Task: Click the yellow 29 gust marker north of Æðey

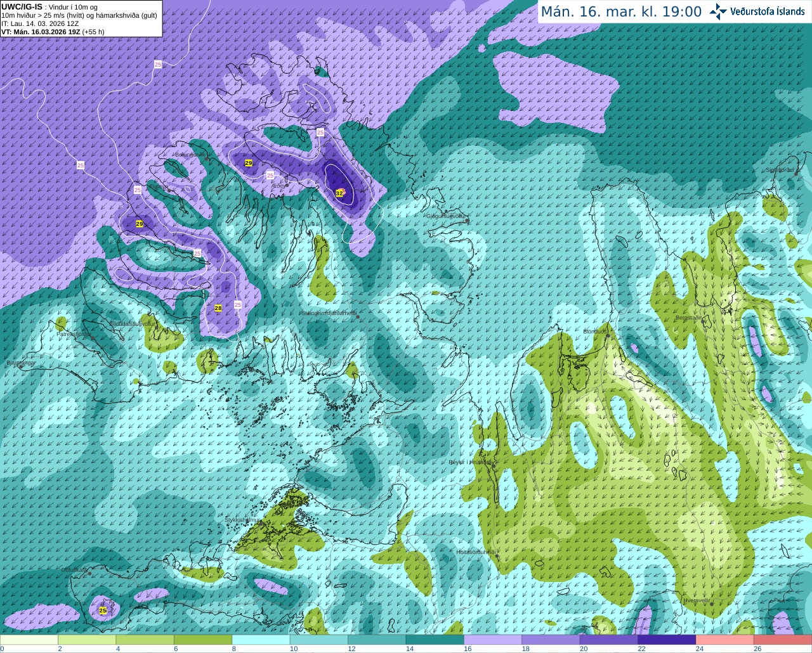Action: point(249,163)
